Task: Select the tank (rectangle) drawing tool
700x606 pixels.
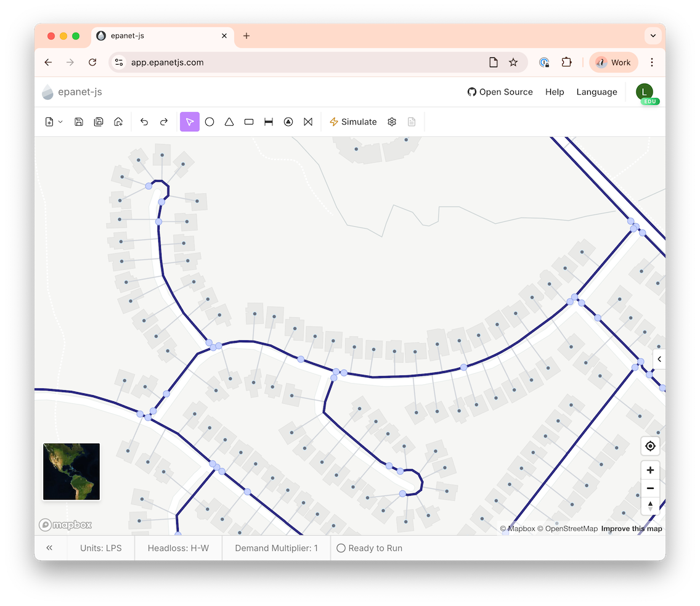Action: point(249,122)
